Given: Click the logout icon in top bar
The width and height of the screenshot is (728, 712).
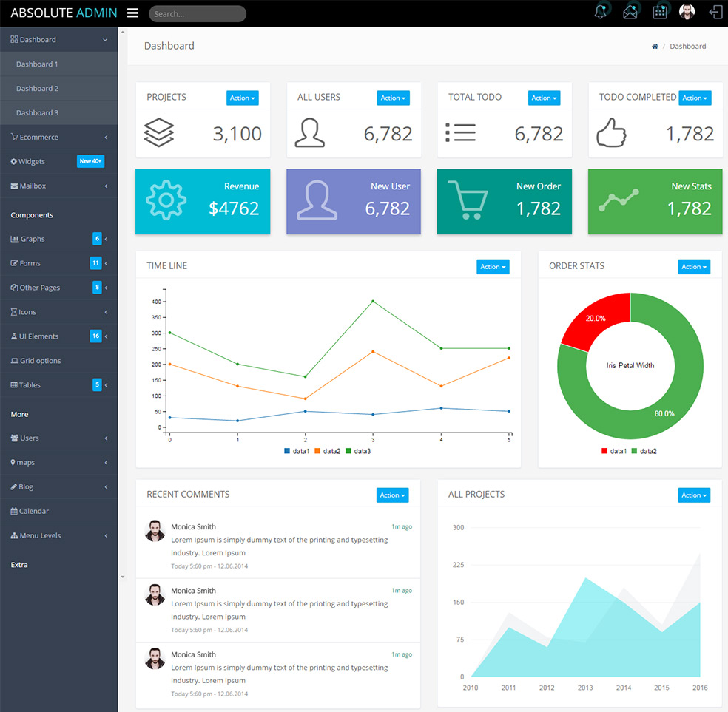Looking at the screenshot, I should (x=714, y=11).
